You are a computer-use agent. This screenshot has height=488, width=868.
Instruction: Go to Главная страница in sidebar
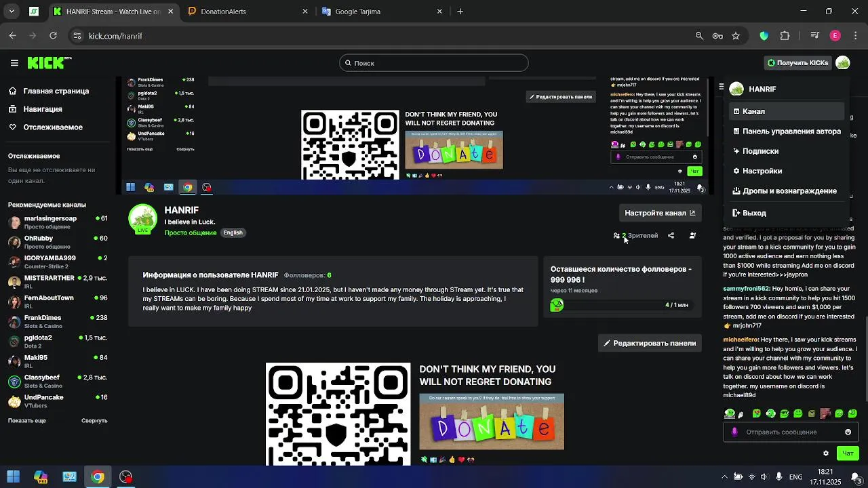(56, 91)
